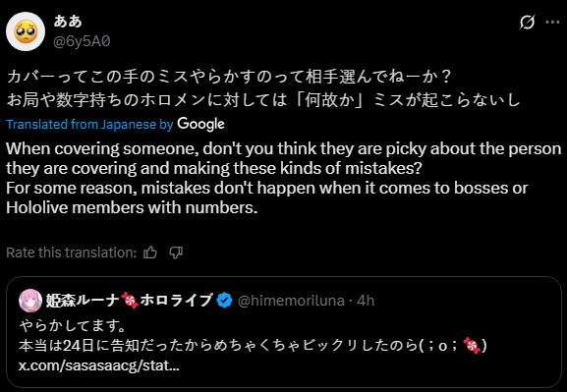Screen dimensions: 567x392
Task: Click the thumbs down translation rating icon
Action: (176, 252)
